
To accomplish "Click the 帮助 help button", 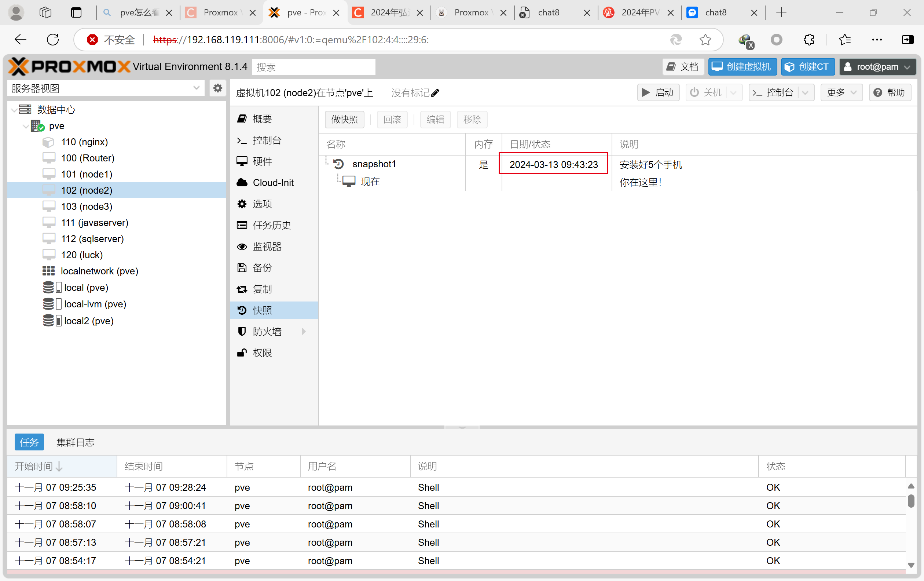I will (x=890, y=92).
